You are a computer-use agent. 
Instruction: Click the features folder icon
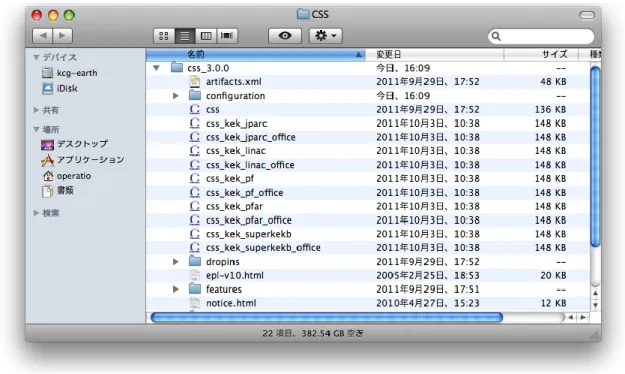pos(195,288)
